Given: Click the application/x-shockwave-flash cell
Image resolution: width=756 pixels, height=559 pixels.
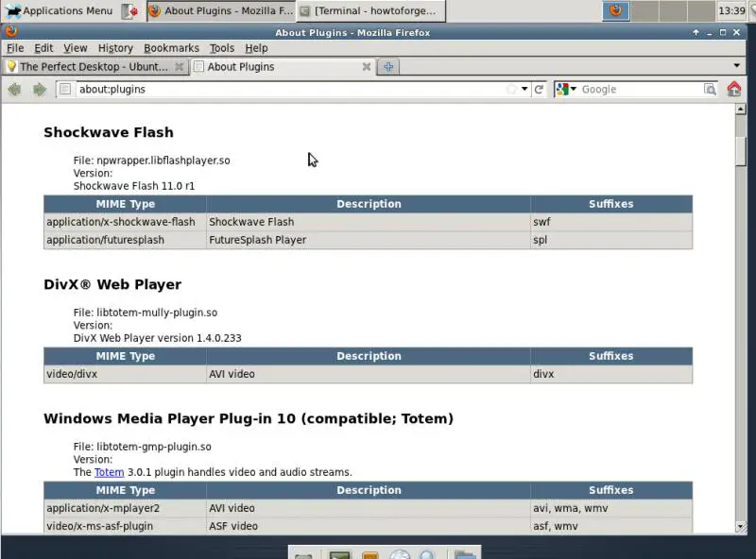Looking at the screenshot, I should pos(125,222).
